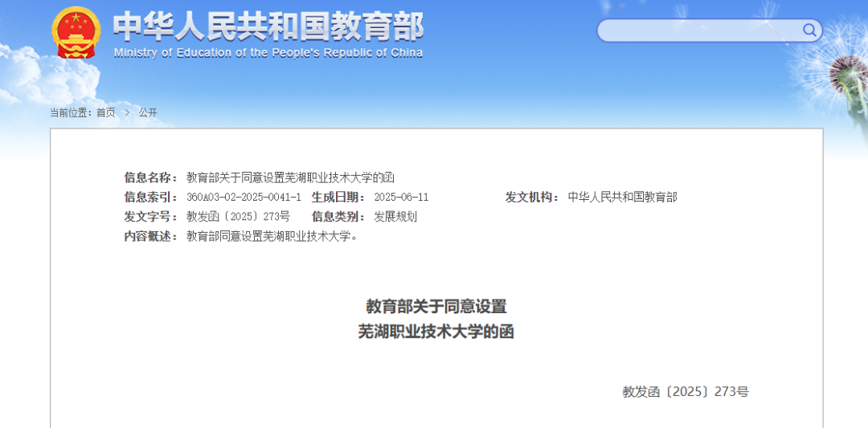This screenshot has height=428, width=868.
Task: Click the heading line 芜湖职业技术大学的函
Action: (436, 331)
